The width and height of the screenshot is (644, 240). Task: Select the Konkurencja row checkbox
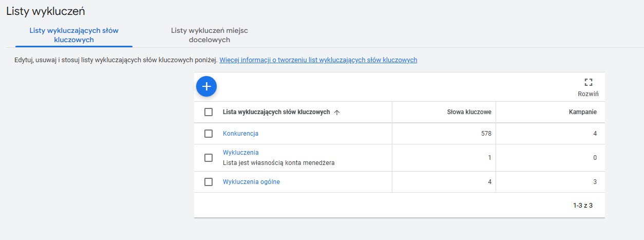tap(209, 134)
